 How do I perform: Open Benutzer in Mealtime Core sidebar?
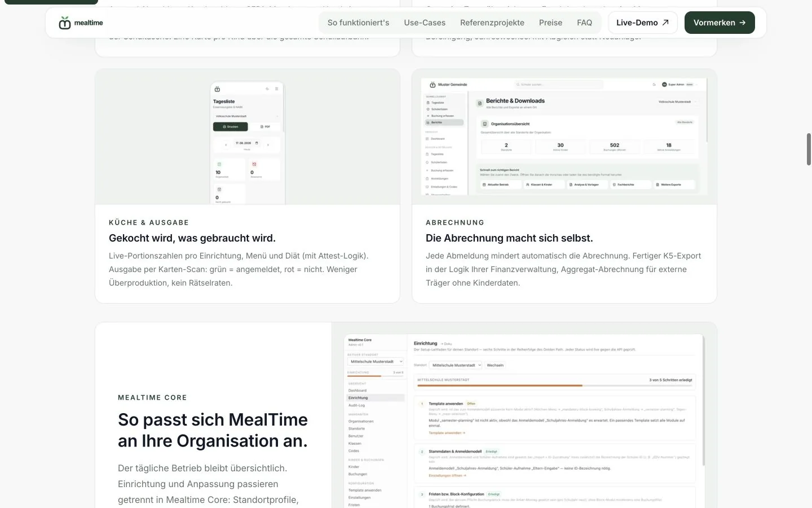click(x=356, y=436)
